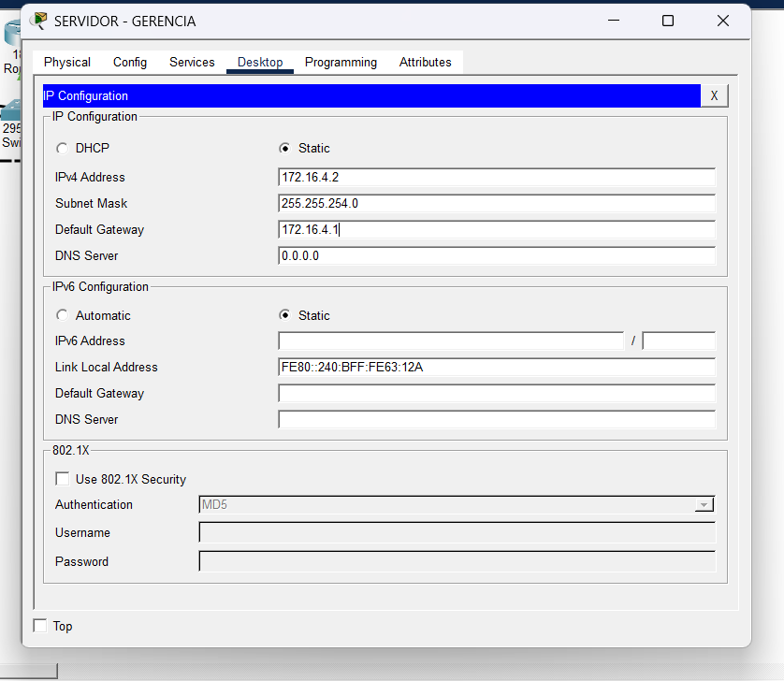Open the Config tab
784x681 pixels.
[130, 63]
